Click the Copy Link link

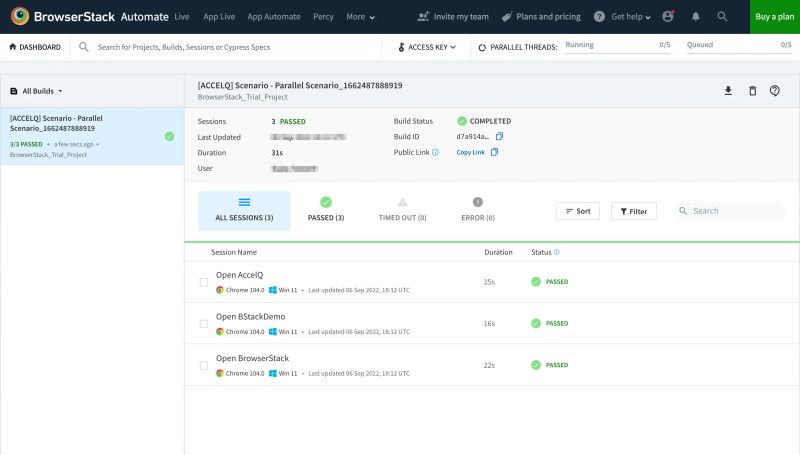[x=470, y=152]
